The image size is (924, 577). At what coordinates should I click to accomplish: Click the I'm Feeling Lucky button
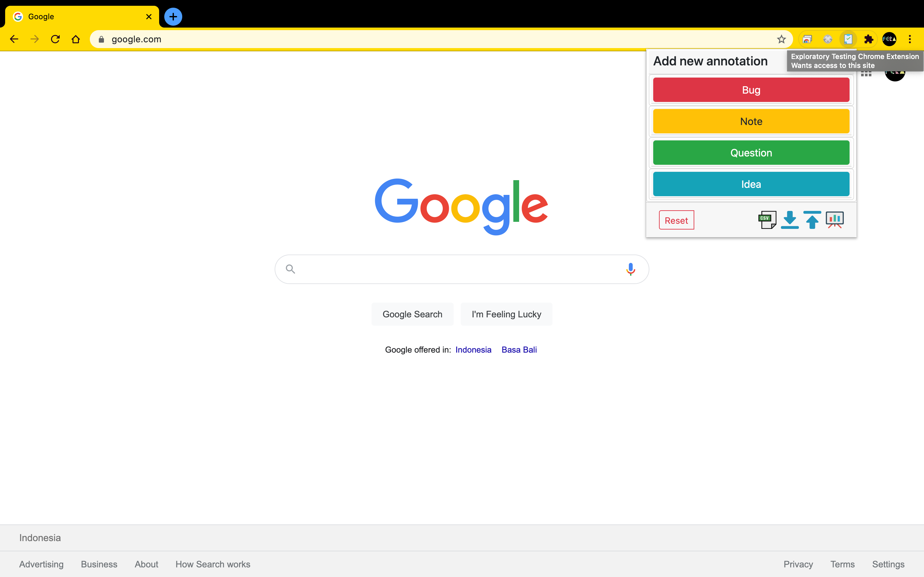click(x=506, y=314)
